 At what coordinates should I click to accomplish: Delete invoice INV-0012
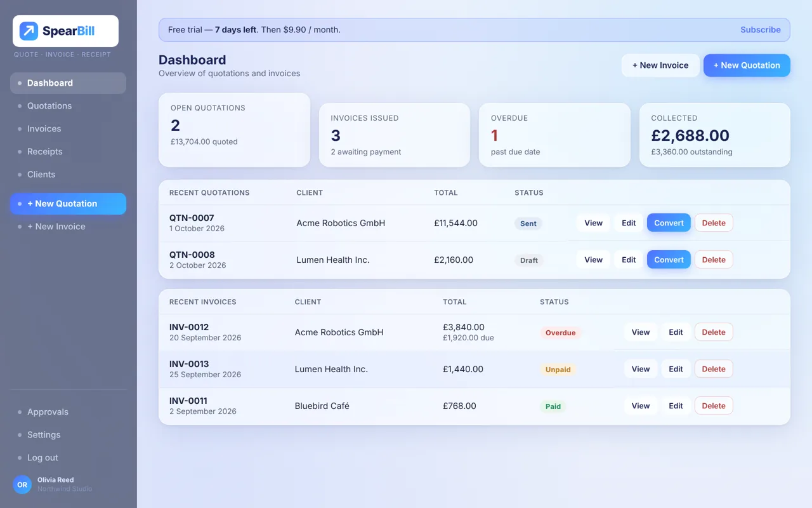714,332
